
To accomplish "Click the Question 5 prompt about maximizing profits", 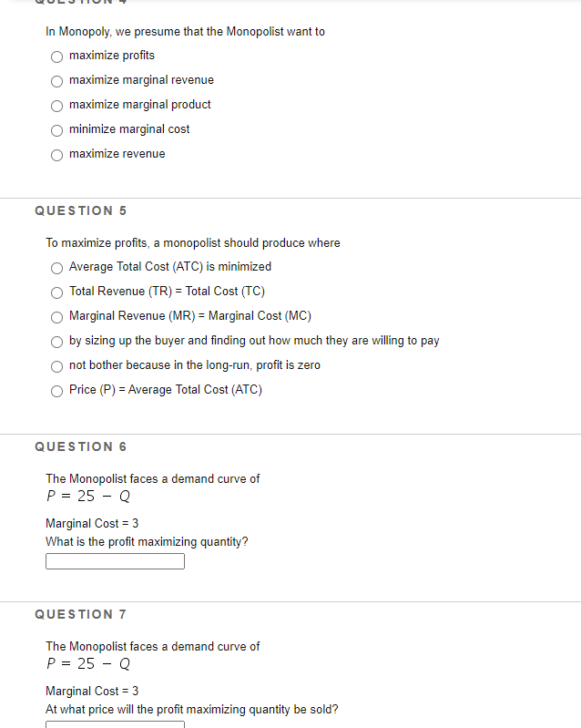I will (x=192, y=243).
